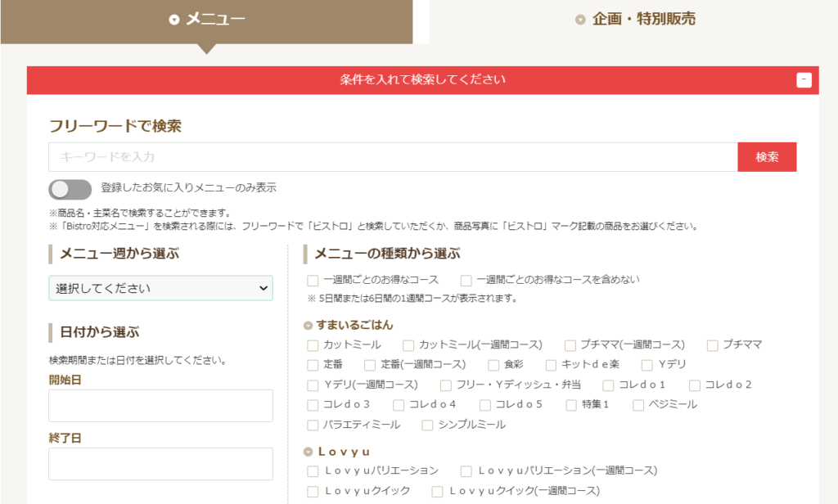
Task: Check the プチママ(一週間コース) checkbox
Action: pyautogui.click(x=571, y=345)
